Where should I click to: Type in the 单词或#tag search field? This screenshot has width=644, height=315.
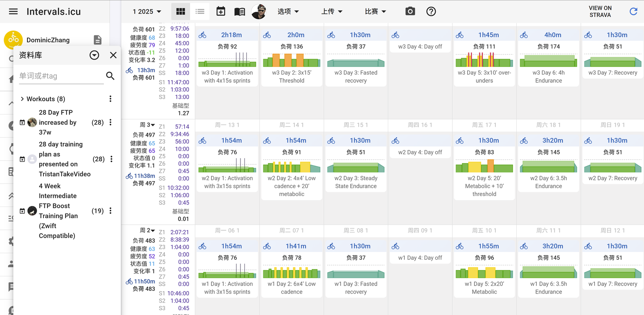coord(60,76)
